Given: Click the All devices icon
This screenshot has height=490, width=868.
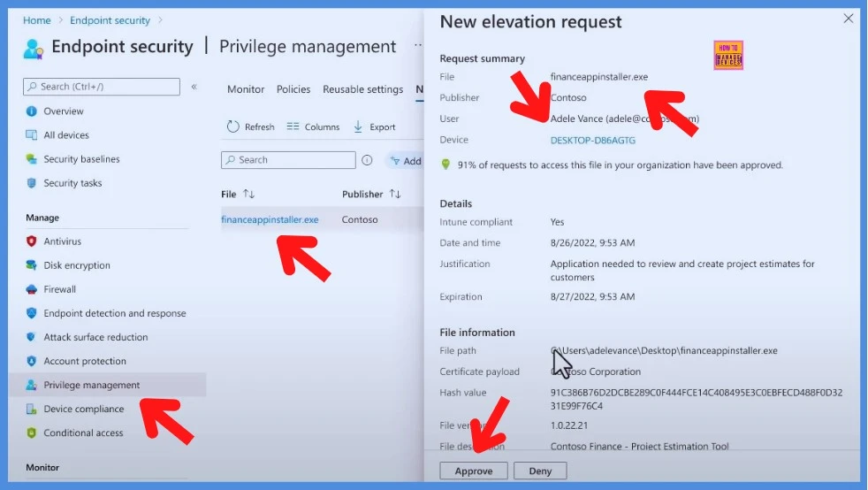Looking at the screenshot, I should pyautogui.click(x=32, y=135).
